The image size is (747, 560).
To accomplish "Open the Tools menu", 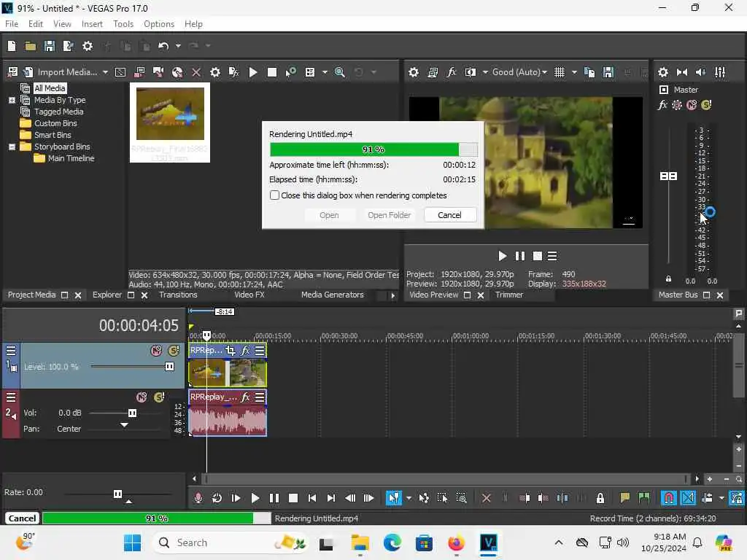I will [123, 24].
